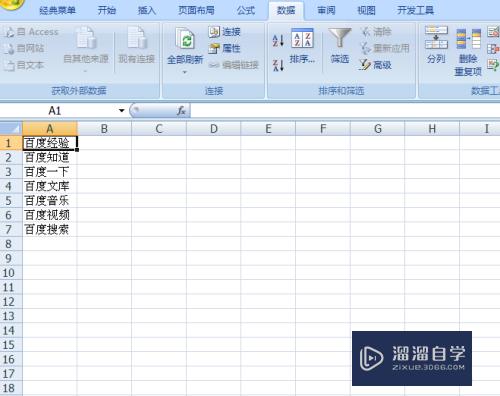This screenshot has width=500, height=396.
Task: Select column F header
Action: click(x=323, y=129)
